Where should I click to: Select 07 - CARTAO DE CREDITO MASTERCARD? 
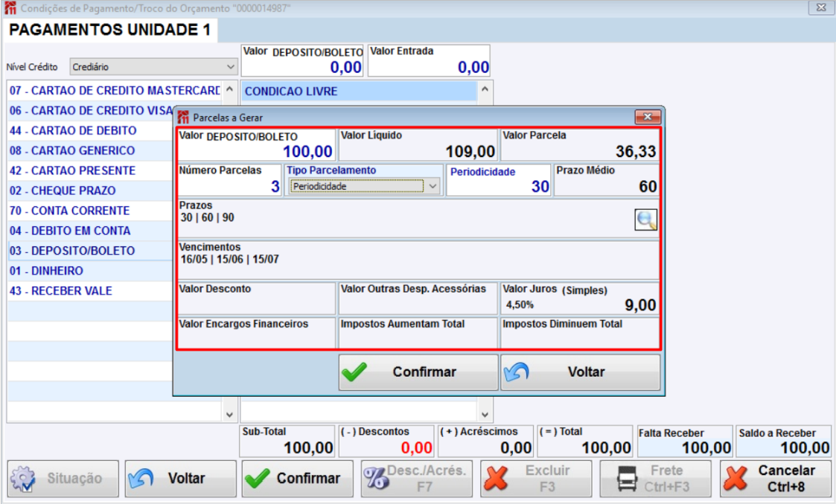(115, 91)
